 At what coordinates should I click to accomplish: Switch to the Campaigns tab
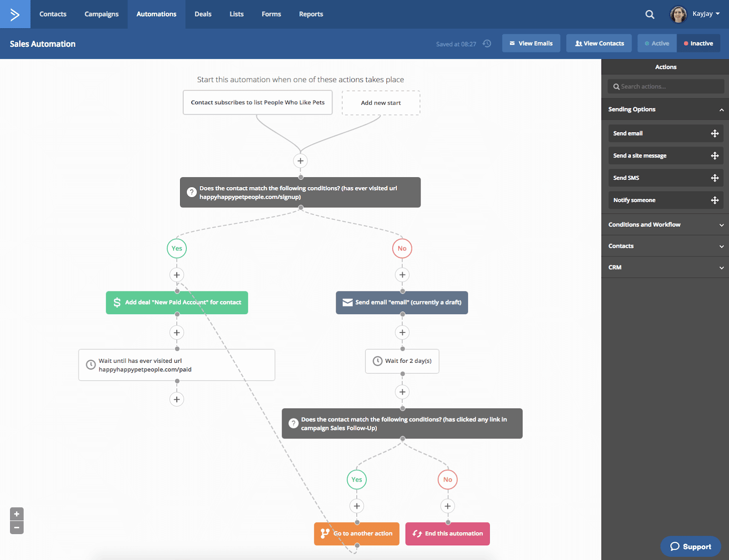[101, 14]
